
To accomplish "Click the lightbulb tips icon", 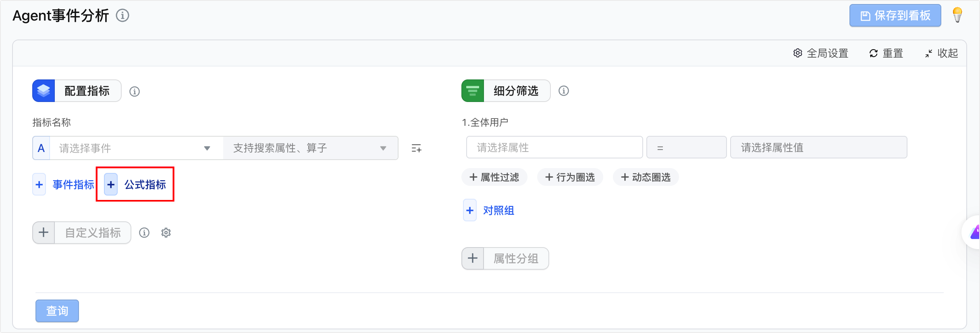I will [x=957, y=15].
